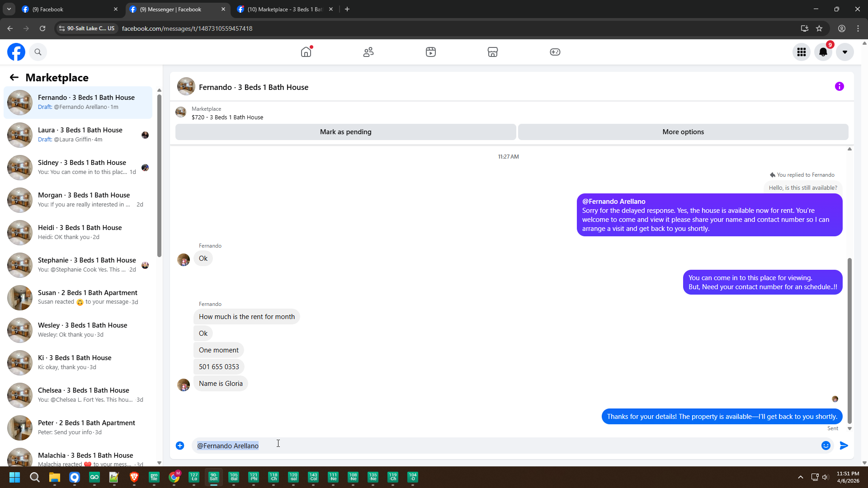Open Laura 3 Beds 1 Bath House chat
Screen dimensions: 868x488
(x=78, y=135)
